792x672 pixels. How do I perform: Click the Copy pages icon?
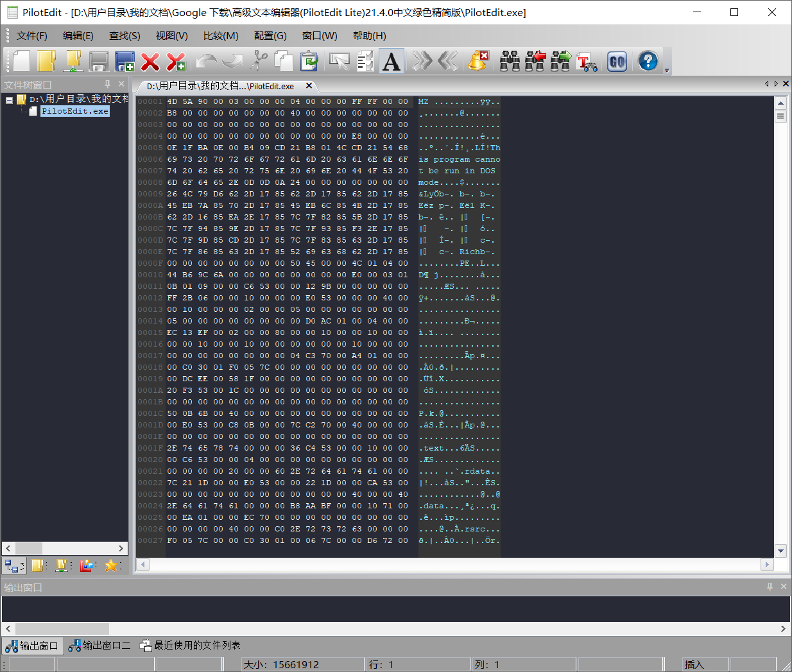[x=284, y=61]
